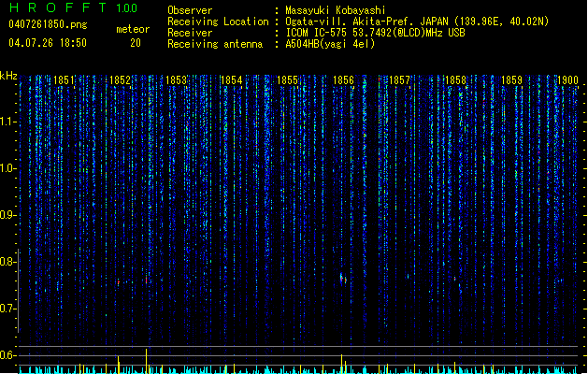Click the ICOM IC-575 receiver description
588x374 pixels.
point(375,33)
